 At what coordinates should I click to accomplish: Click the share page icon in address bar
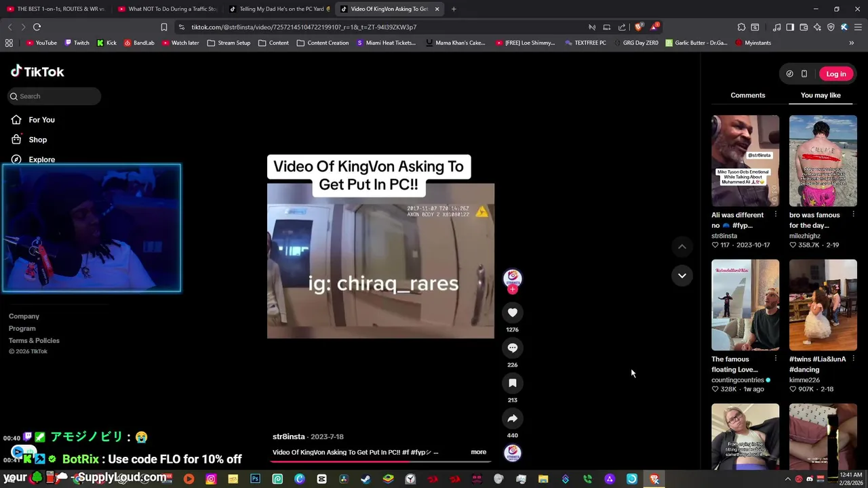(622, 27)
